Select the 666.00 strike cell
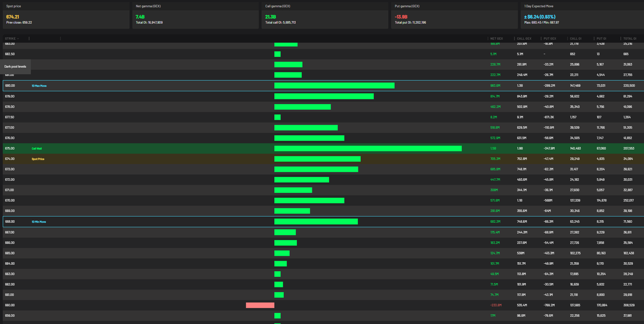 (9, 242)
